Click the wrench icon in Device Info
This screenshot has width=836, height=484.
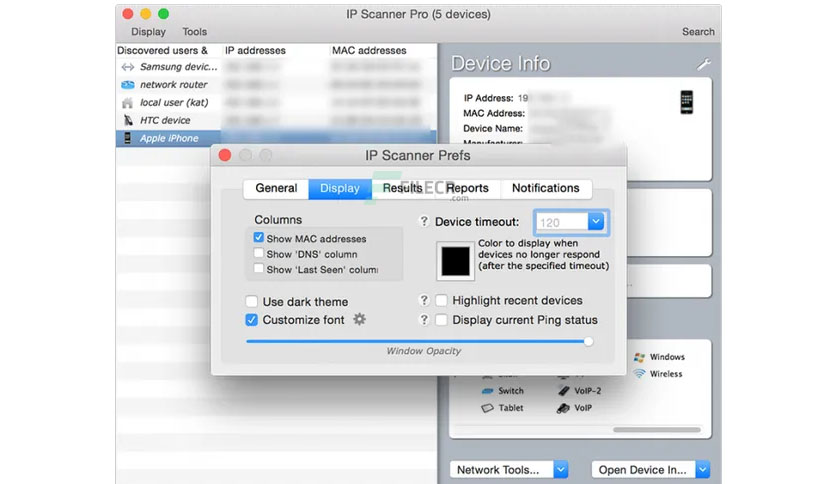703,64
